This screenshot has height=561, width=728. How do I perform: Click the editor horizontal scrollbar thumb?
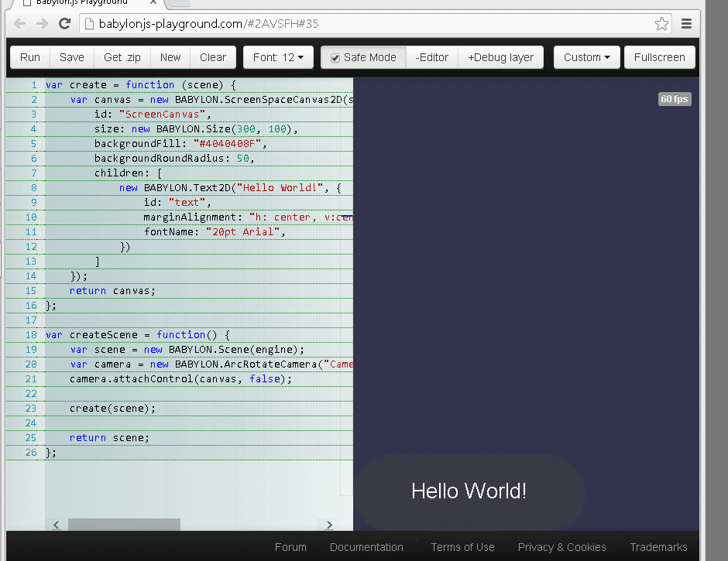(x=124, y=525)
